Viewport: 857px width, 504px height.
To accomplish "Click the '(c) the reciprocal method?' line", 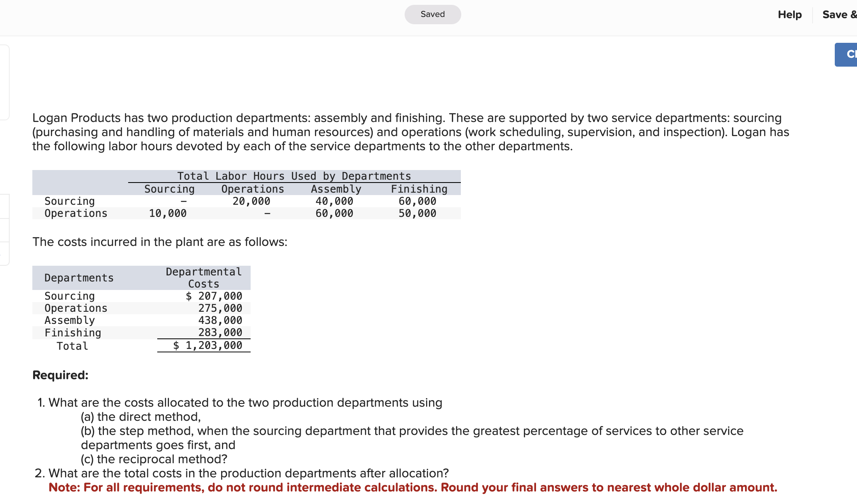I will pos(154,459).
